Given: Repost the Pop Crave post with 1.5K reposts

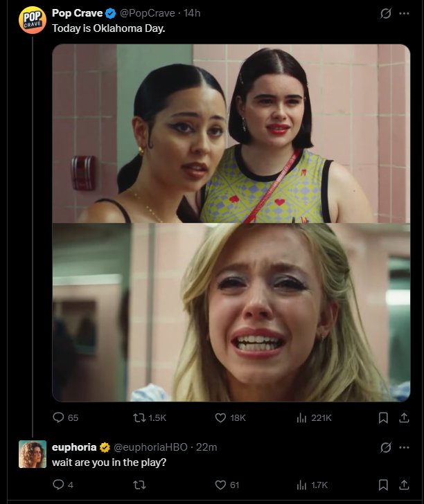Looking at the screenshot, I should (150, 417).
